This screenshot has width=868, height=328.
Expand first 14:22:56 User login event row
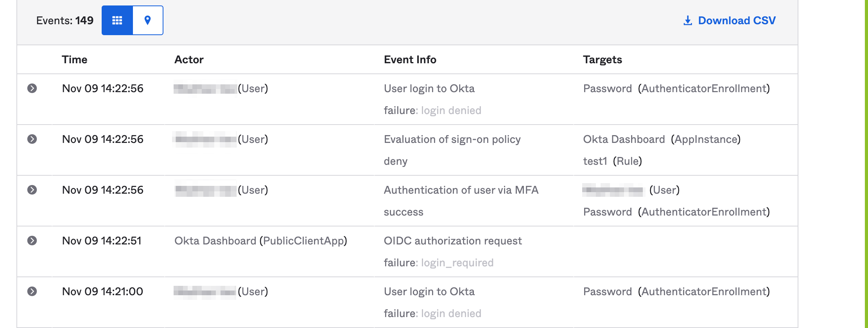[x=32, y=89]
